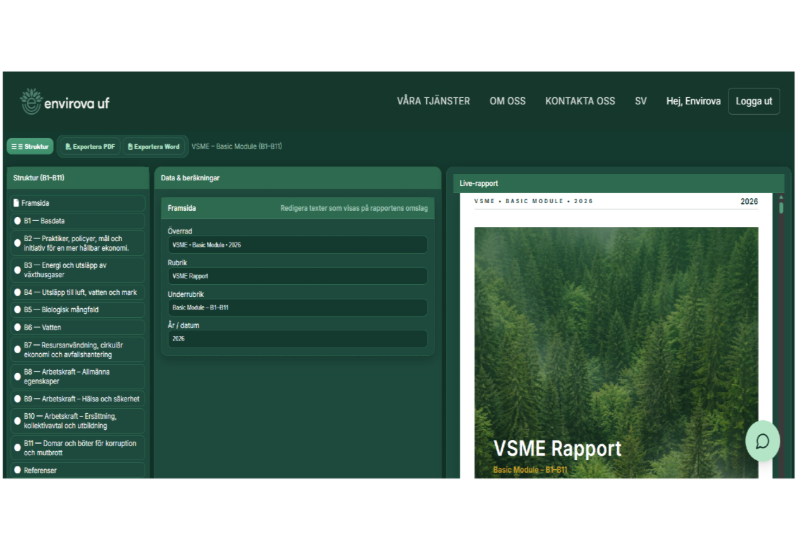Click the Envirova leaf logo icon

(x=32, y=101)
